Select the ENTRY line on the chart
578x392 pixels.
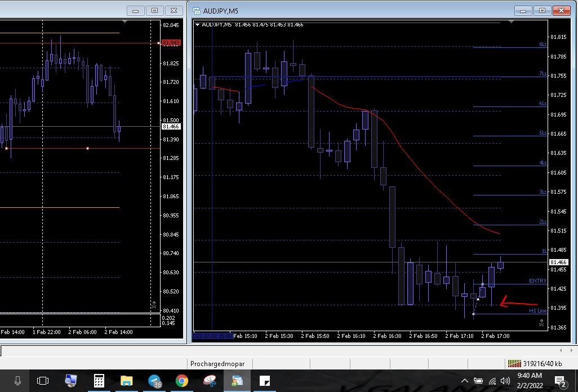[x=537, y=281]
